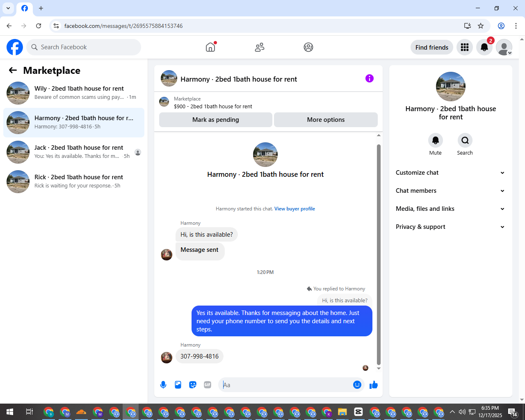Viewport: 525px width, 420px height.
Task: Open the account profile avatar menu
Action: point(504,47)
